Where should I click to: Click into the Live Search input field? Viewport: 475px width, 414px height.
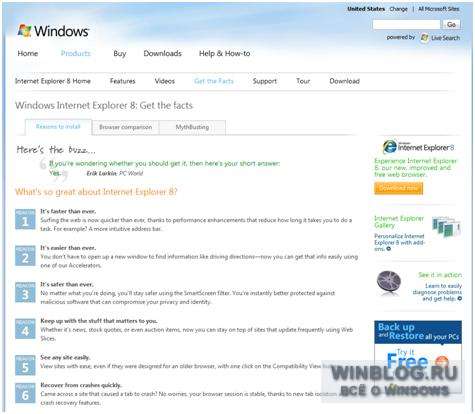click(406, 24)
